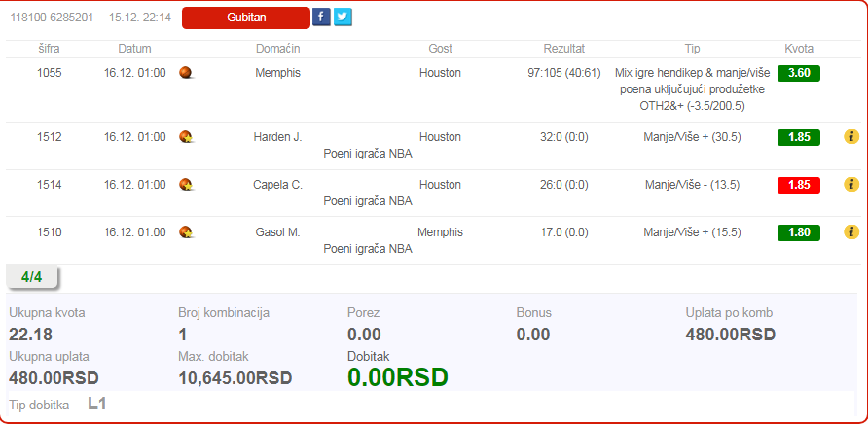Click the red Gubitan status button

[245, 18]
